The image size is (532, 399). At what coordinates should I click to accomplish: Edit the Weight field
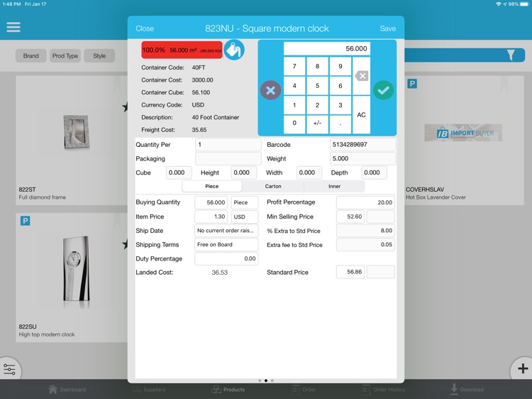click(362, 158)
